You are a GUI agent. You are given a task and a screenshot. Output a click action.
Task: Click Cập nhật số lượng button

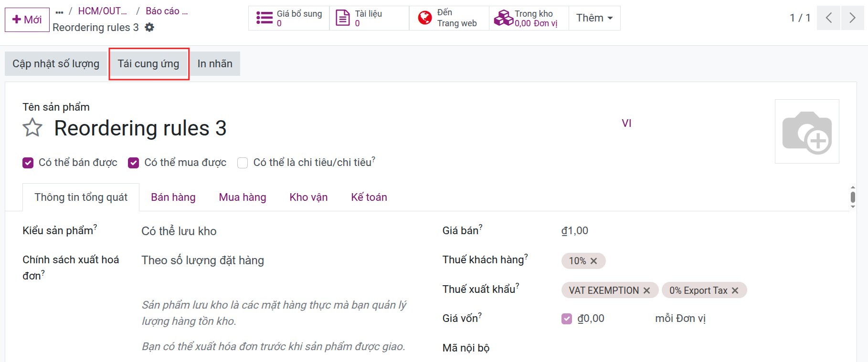tap(56, 64)
